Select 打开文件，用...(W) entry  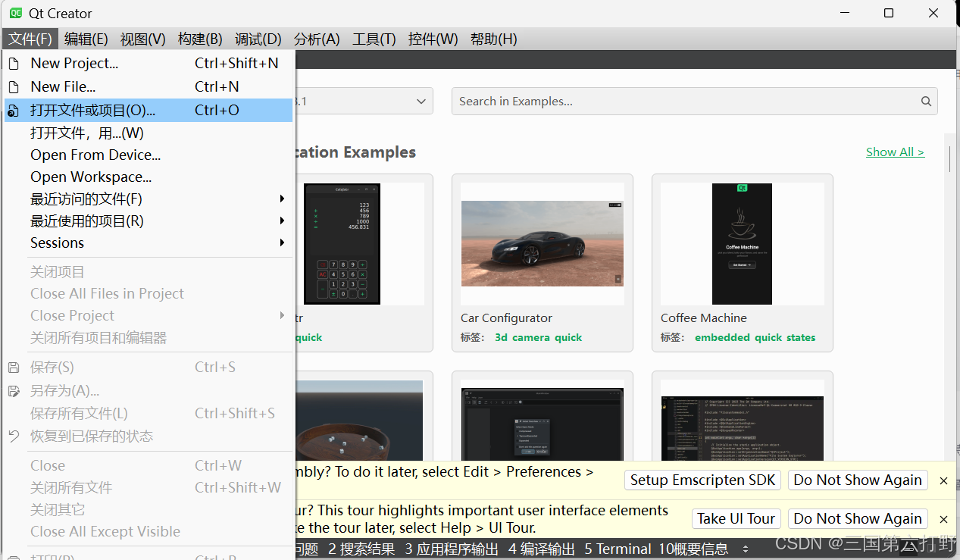tap(149, 133)
